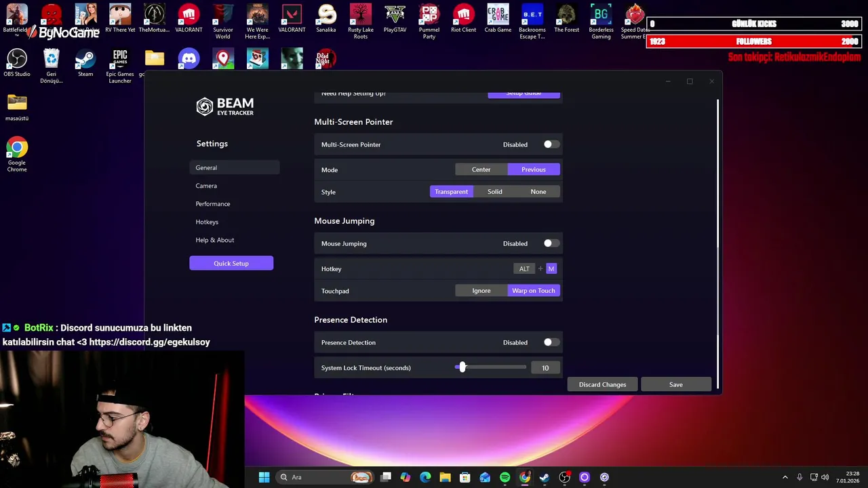The height and width of the screenshot is (488, 868).
Task: Open File Explorer from taskbar
Action: point(445,477)
